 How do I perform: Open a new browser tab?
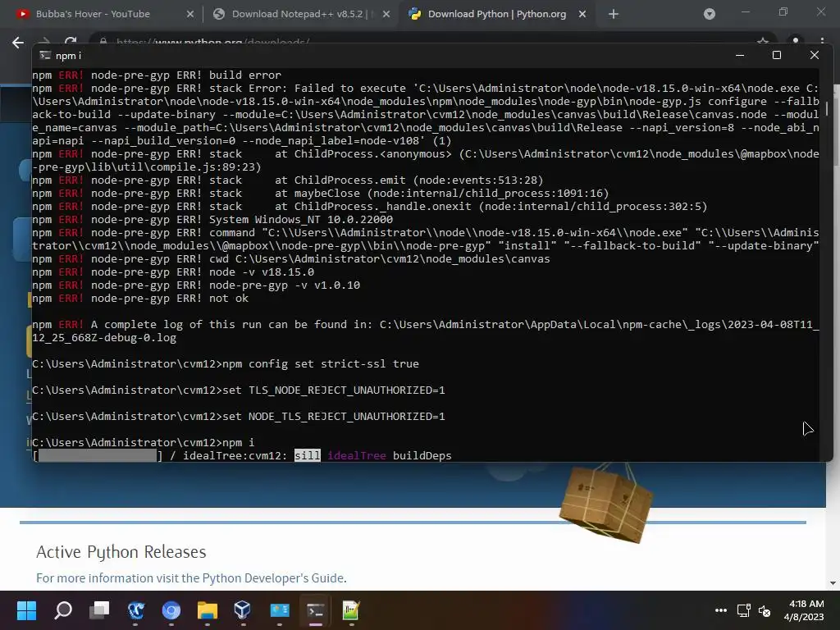(x=614, y=15)
